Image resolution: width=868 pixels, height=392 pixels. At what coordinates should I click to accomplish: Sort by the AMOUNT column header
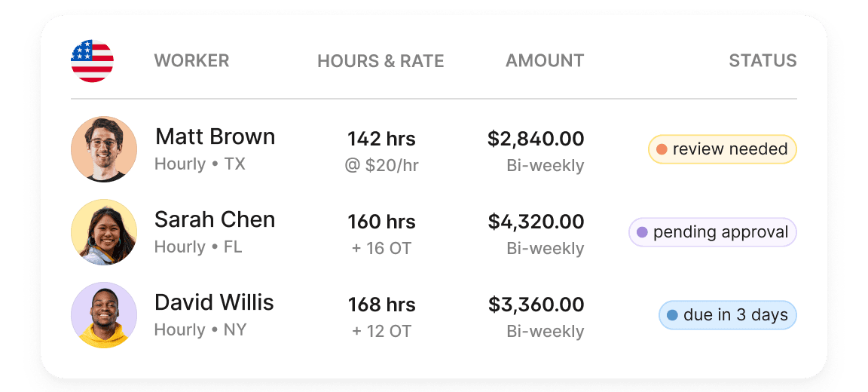click(545, 61)
